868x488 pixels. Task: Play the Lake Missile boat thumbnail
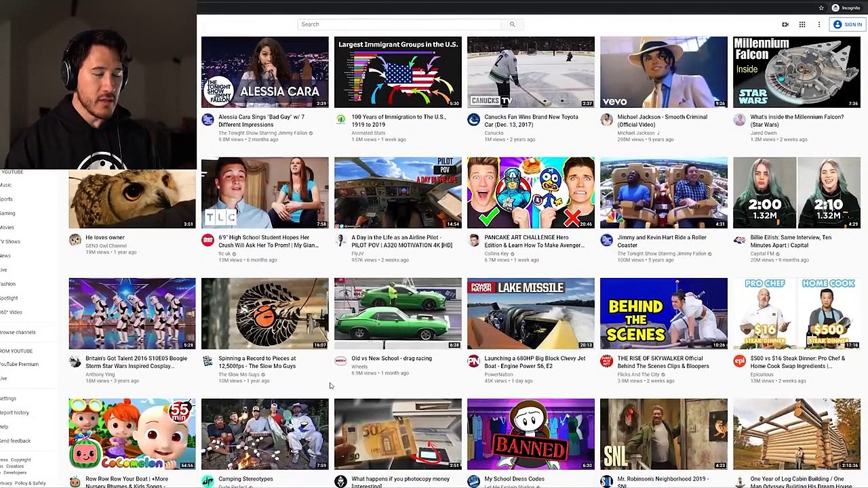coord(531,314)
